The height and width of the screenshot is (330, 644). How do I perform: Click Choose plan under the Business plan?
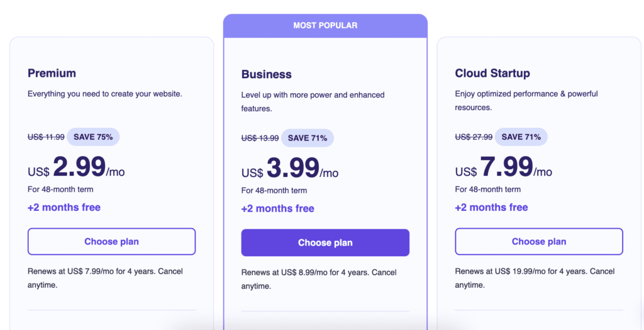coord(325,242)
